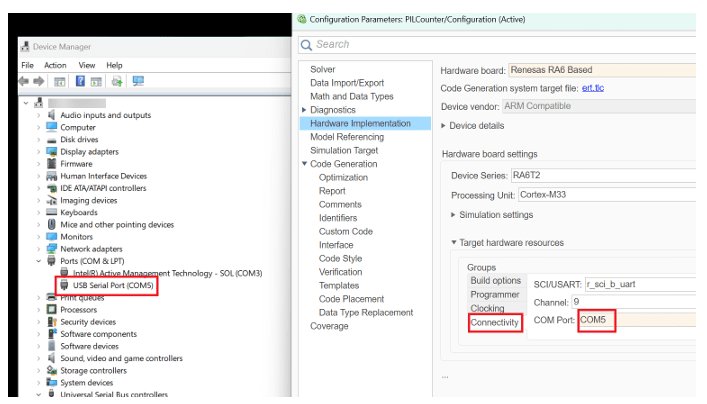This screenshot has height=404, width=707.
Task: Click the Processors category icon
Action: [x=52, y=310]
